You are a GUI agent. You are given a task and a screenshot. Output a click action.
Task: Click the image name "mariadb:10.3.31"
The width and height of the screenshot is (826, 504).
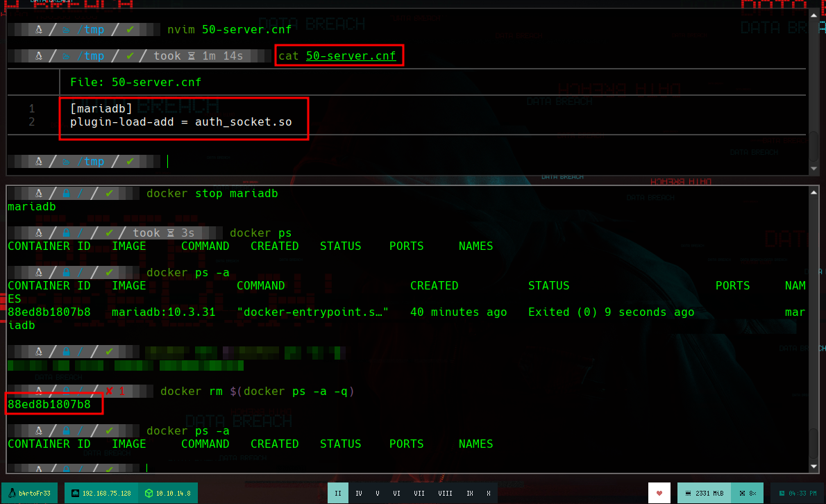[x=163, y=312]
